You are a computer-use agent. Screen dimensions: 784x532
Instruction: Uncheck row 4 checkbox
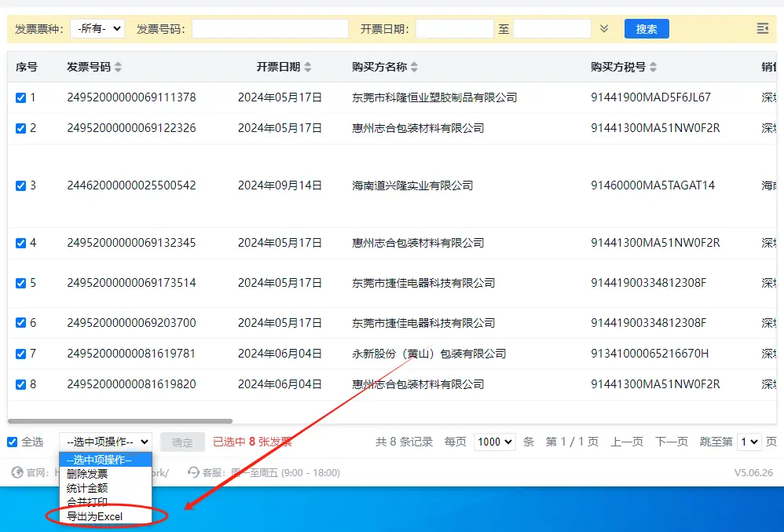click(x=20, y=244)
